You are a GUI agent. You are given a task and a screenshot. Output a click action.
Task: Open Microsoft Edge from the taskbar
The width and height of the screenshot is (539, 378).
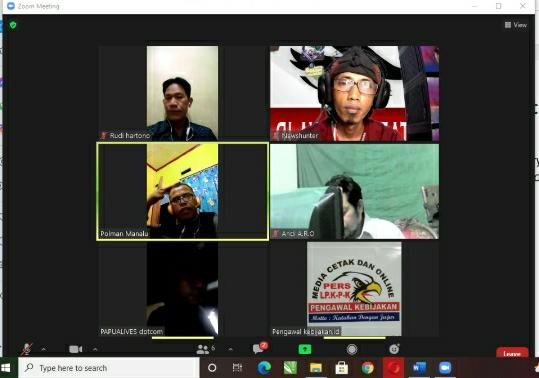click(x=264, y=368)
